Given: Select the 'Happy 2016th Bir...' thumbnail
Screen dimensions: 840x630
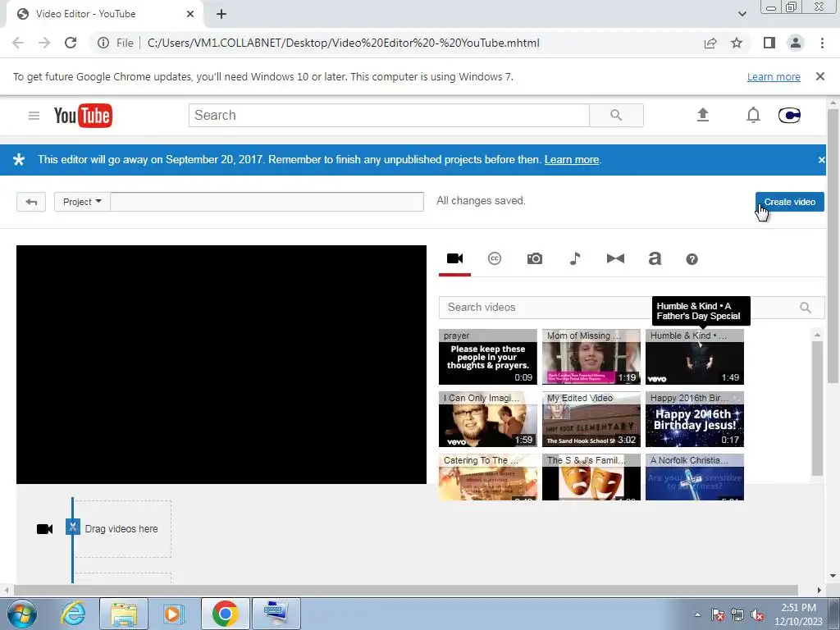Looking at the screenshot, I should coord(694,419).
